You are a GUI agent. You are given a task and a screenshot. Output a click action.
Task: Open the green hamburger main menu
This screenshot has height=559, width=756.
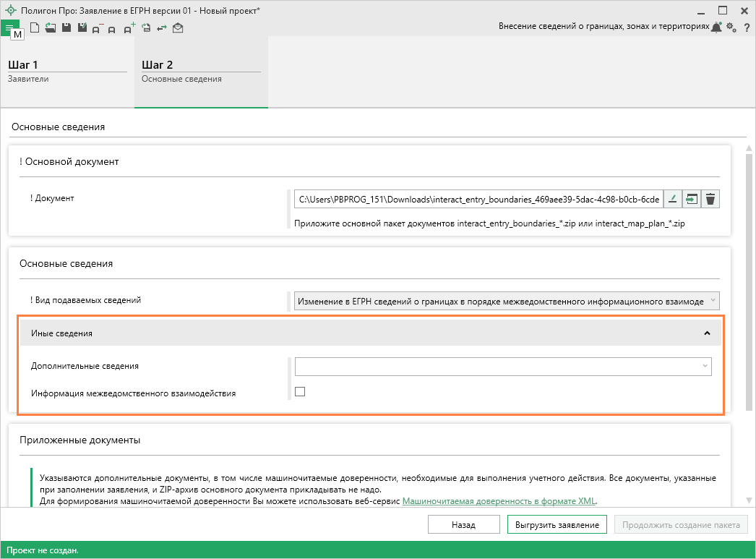tap(9, 28)
